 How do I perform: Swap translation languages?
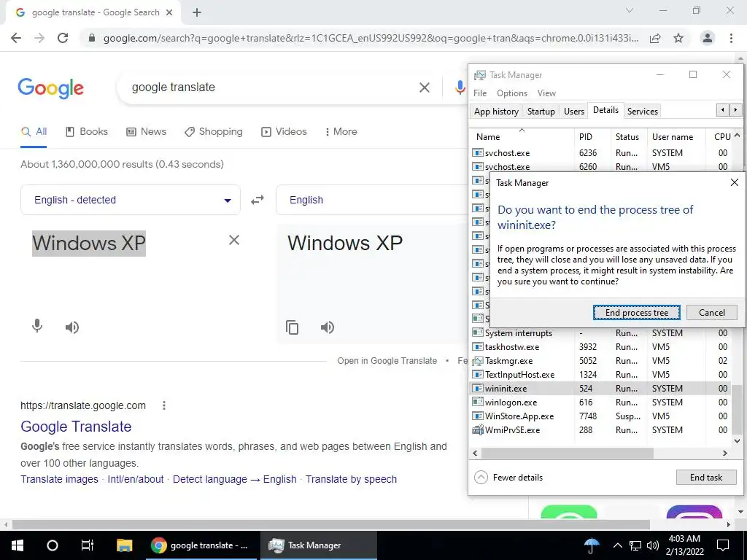(258, 200)
